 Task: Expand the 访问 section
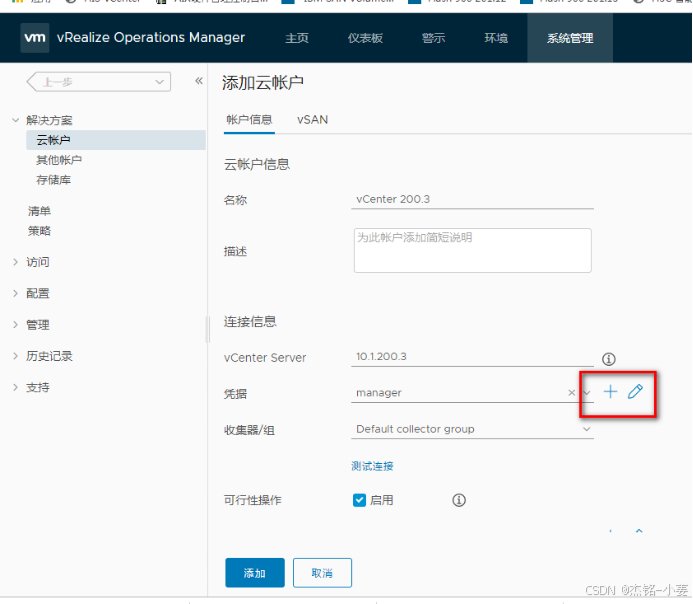click(15, 262)
